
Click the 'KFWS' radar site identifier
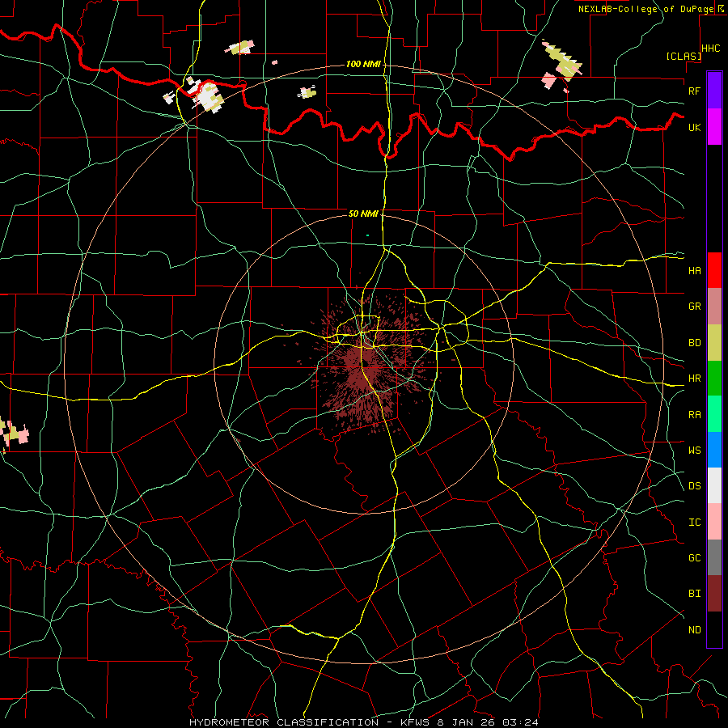(414, 722)
